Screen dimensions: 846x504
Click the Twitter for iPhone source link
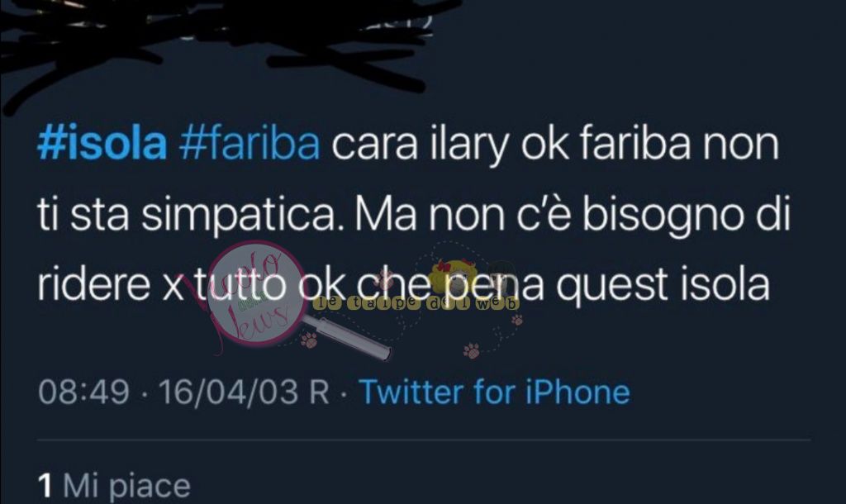(x=495, y=392)
